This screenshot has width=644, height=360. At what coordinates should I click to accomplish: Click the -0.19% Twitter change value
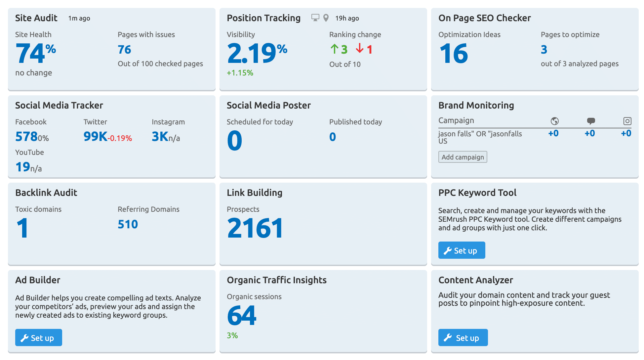pyautogui.click(x=120, y=138)
